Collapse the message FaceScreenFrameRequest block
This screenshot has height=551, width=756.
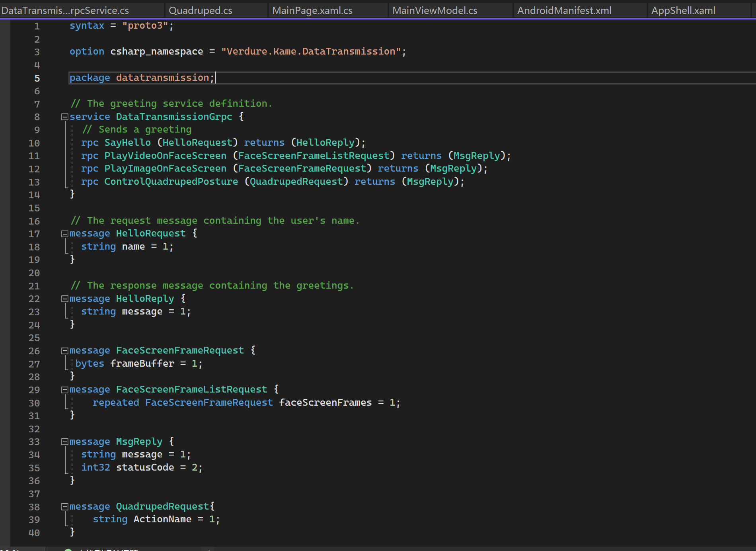coord(64,351)
